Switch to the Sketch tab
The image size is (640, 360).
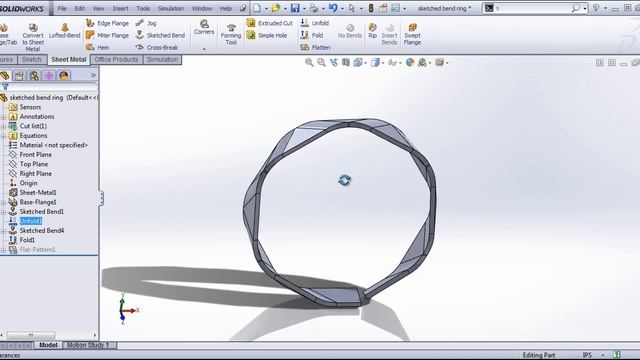[32, 60]
